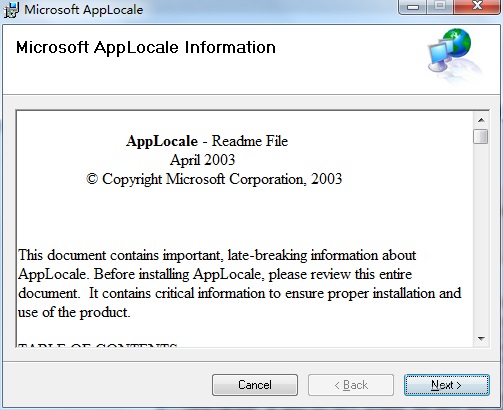
Task: Click the readme scrollbar up arrow
Action: (481, 120)
